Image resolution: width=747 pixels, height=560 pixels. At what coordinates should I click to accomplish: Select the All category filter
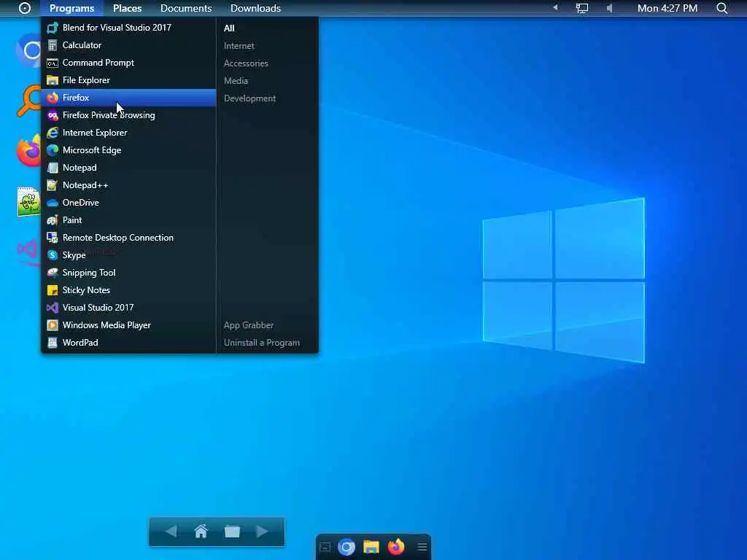click(x=229, y=28)
